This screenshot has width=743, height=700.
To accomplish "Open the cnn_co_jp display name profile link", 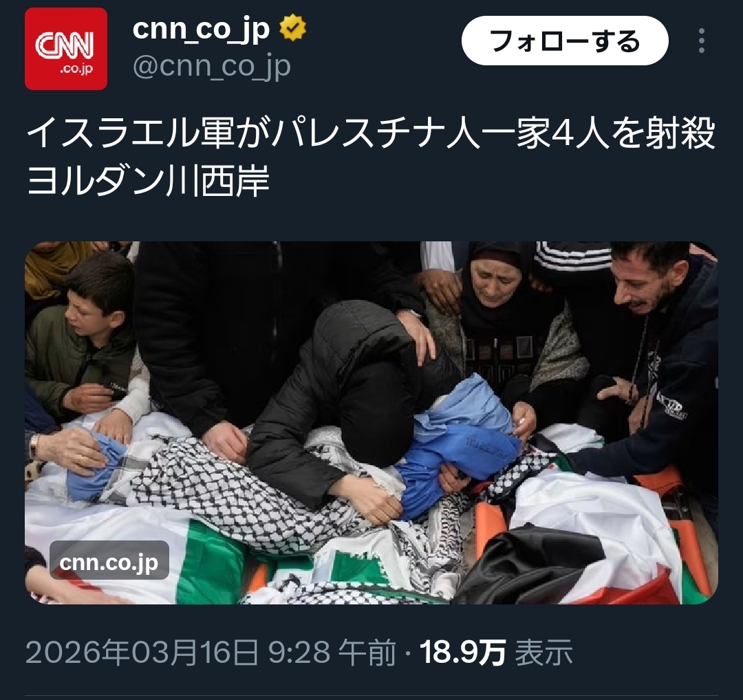I will tap(201, 29).
